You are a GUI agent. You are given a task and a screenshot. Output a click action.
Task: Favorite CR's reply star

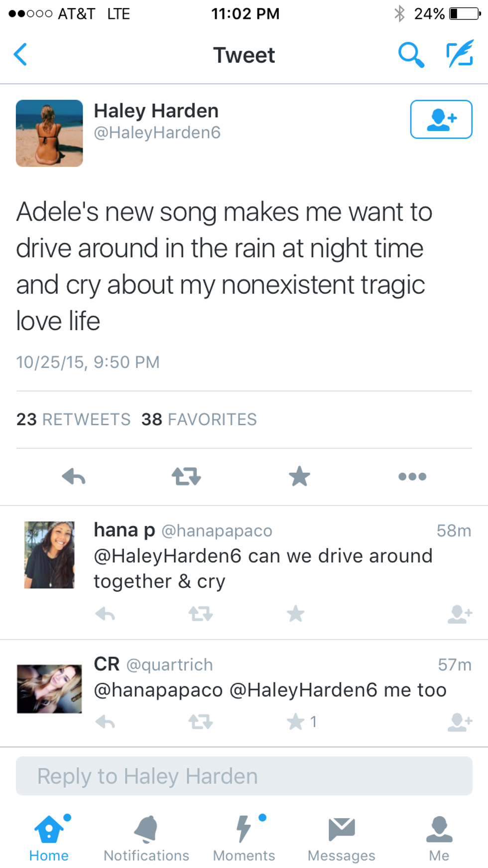[295, 722]
